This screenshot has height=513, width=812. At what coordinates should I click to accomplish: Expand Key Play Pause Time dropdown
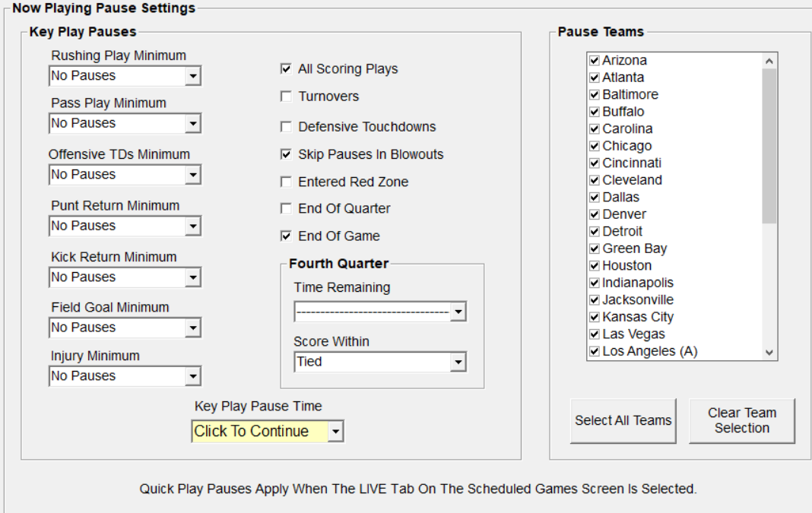(x=336, y=432)
